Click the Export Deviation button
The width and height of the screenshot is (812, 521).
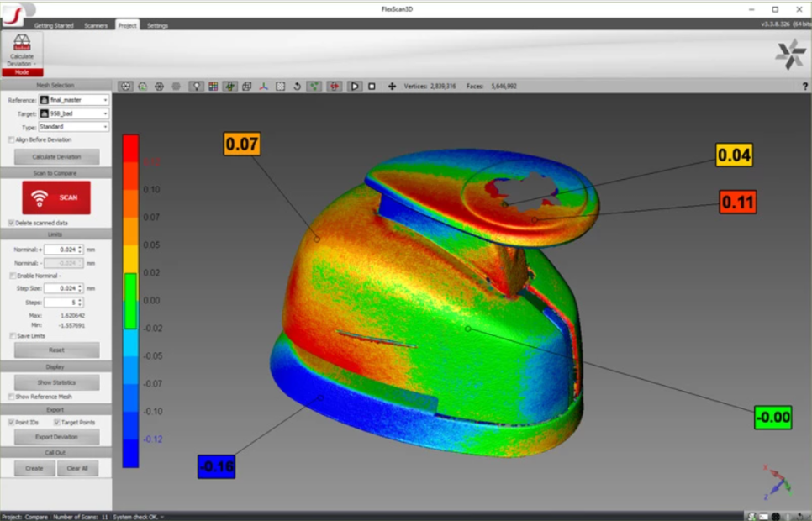click(56, 437)
